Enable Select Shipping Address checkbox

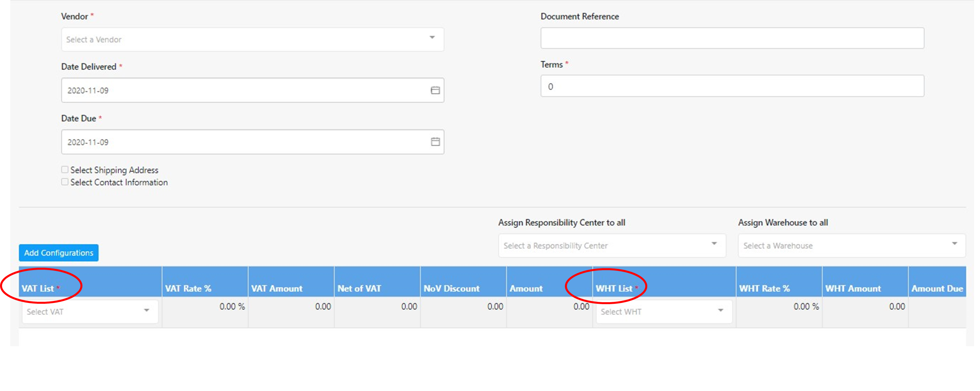click(x=65, y=170)
